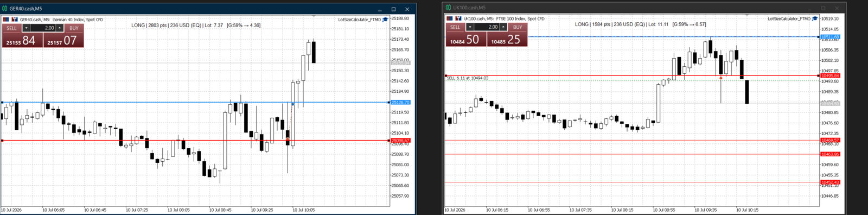868x215 pixels.
Task: Click GER40.cash, M5 German 40 Index chart title
Action: [x=61, y=20]
